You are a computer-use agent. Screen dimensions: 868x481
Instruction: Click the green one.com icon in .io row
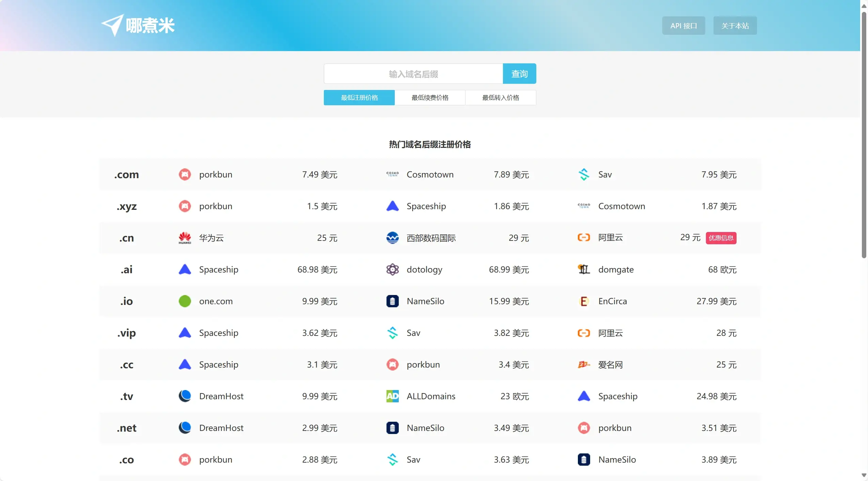[x=185, y=301]
